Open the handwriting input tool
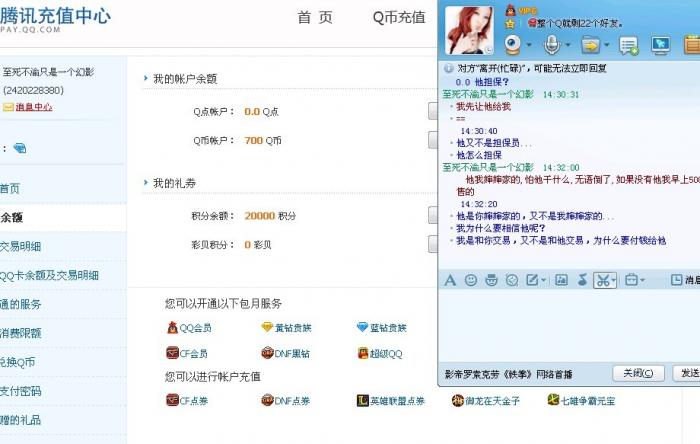 (532, 280)
